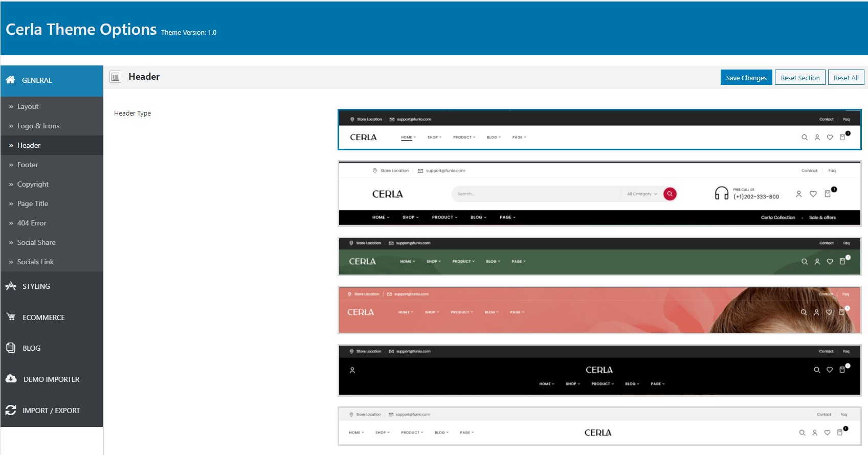Pick the pink header layout thumbnail

[599, 310]
